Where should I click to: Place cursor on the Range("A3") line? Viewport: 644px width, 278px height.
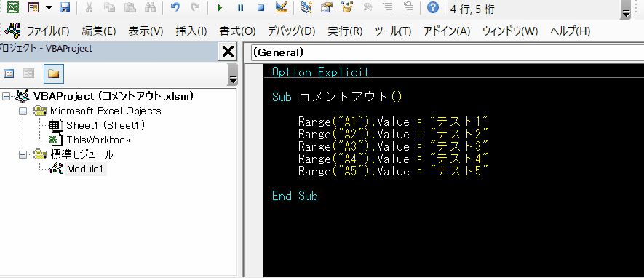click(394, 146)
